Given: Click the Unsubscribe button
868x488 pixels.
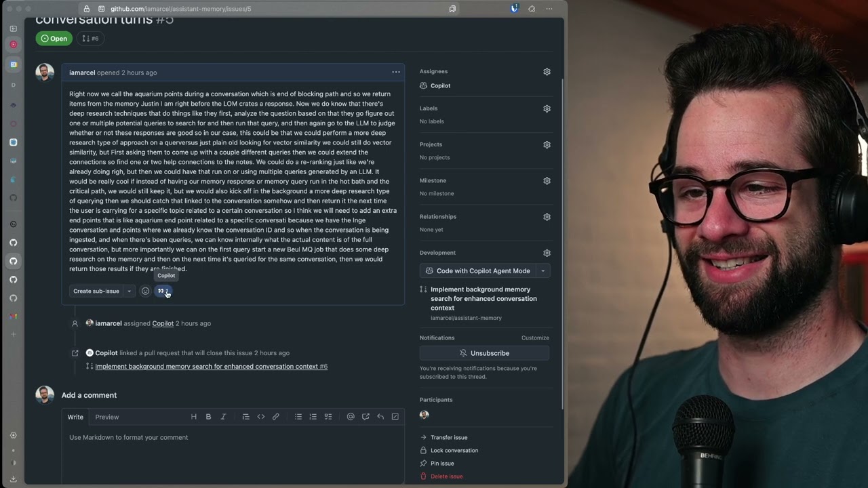Looking at the screenshot, I should tap(484, 353).
